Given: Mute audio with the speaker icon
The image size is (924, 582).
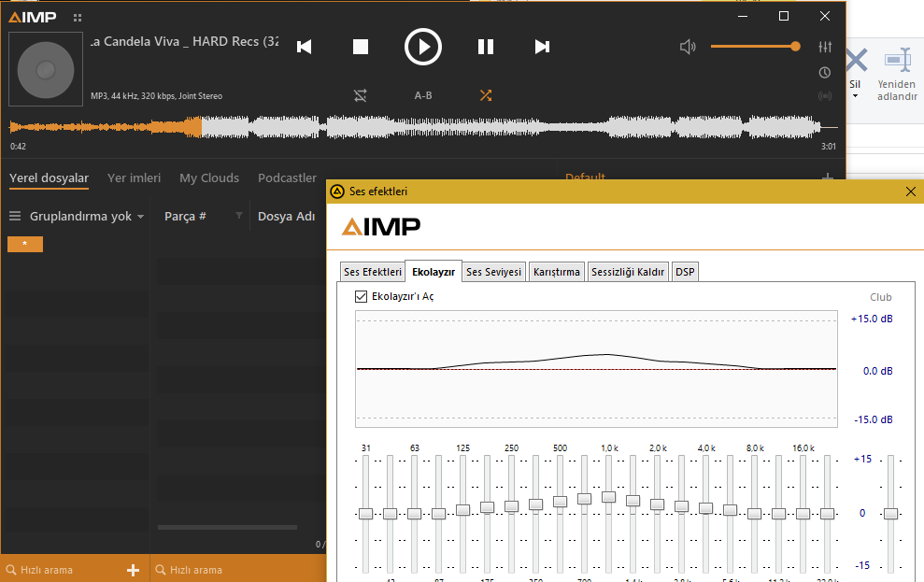Looking at the screenshot, I should point(688,47).
